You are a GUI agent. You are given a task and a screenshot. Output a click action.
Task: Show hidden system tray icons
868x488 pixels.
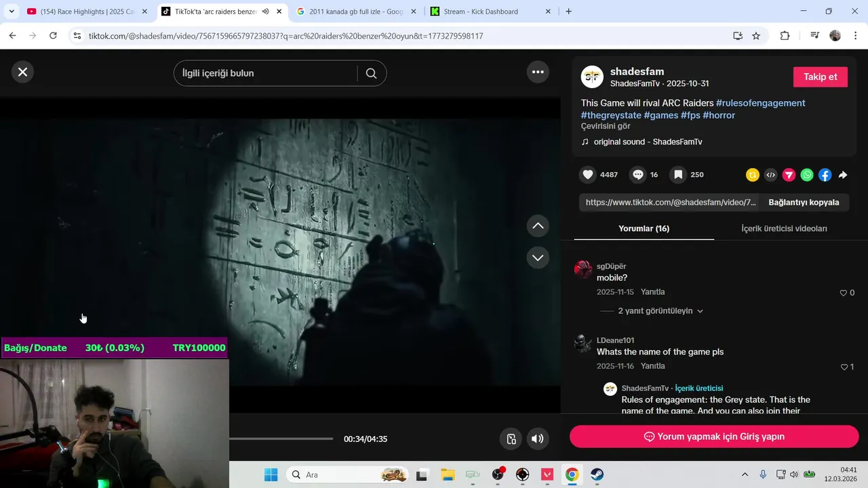tap(745, 474)
